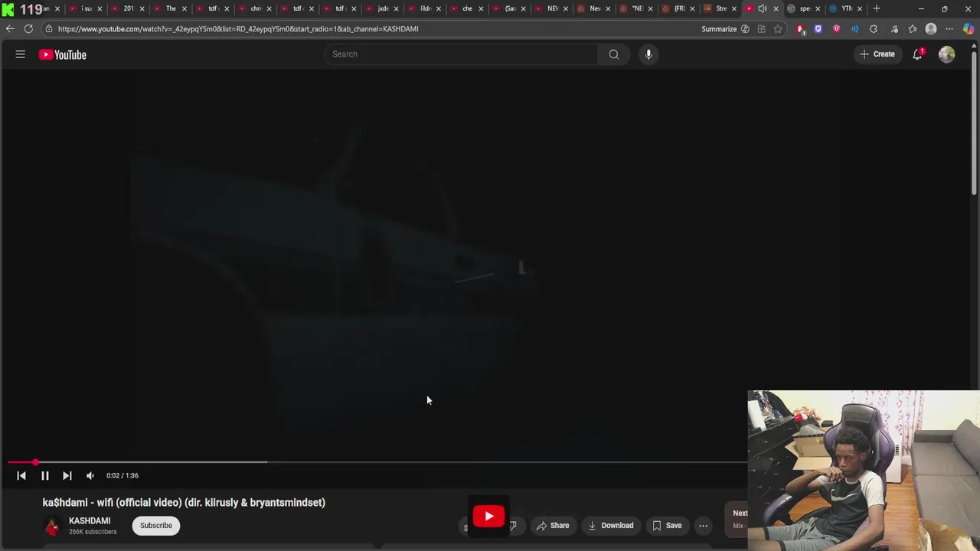Open the Favorites star-list icon
This screenshot has width=980, height=551.
point(913,29)
